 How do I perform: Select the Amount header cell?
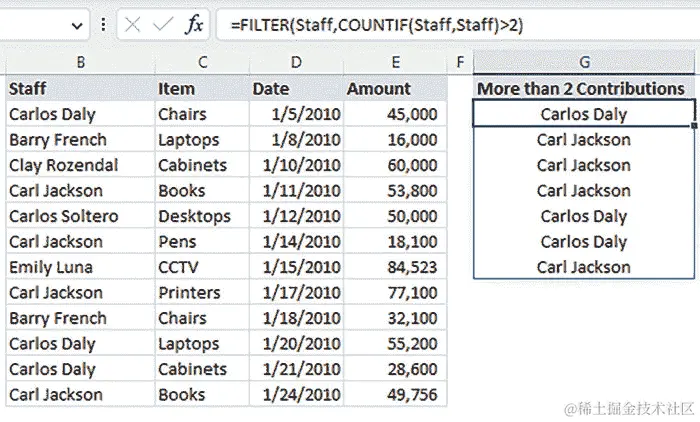[x=396, y=88]
